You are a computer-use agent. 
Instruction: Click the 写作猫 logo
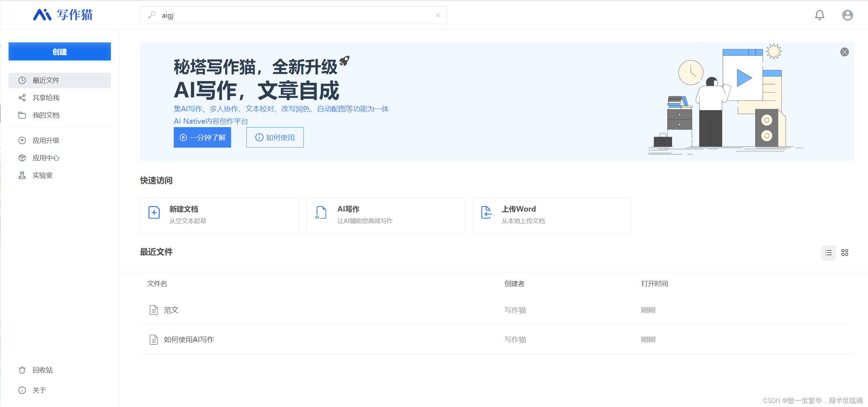coord(63,15)
